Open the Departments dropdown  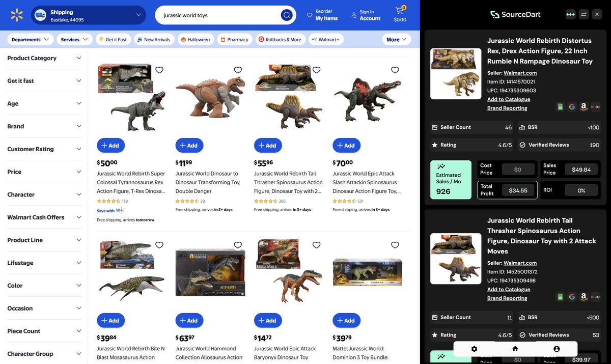31,39
